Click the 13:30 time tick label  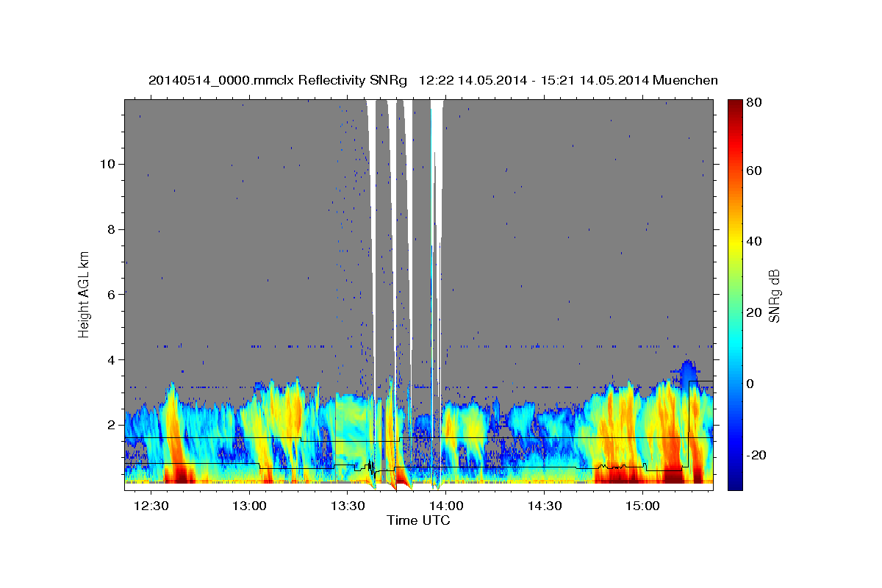(347, 506)
